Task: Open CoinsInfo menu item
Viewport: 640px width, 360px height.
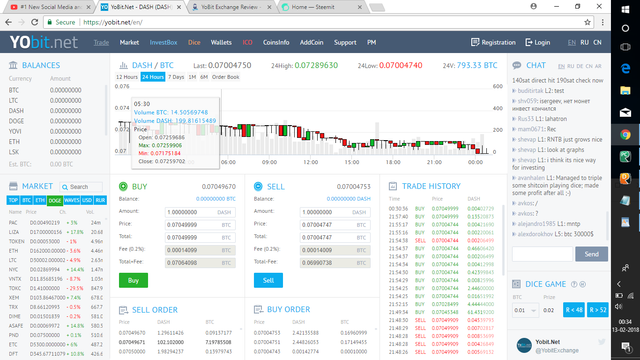Action: (276, 42)
